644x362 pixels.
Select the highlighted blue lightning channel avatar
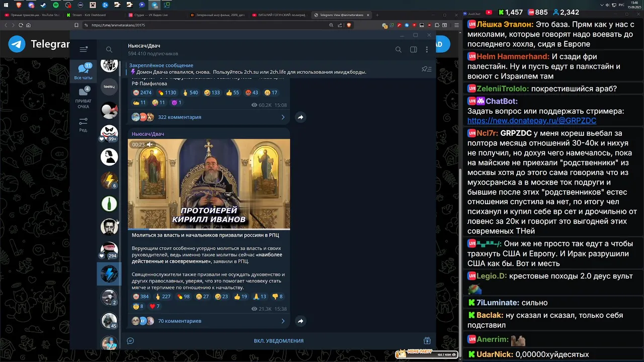[x=109, y=274]
